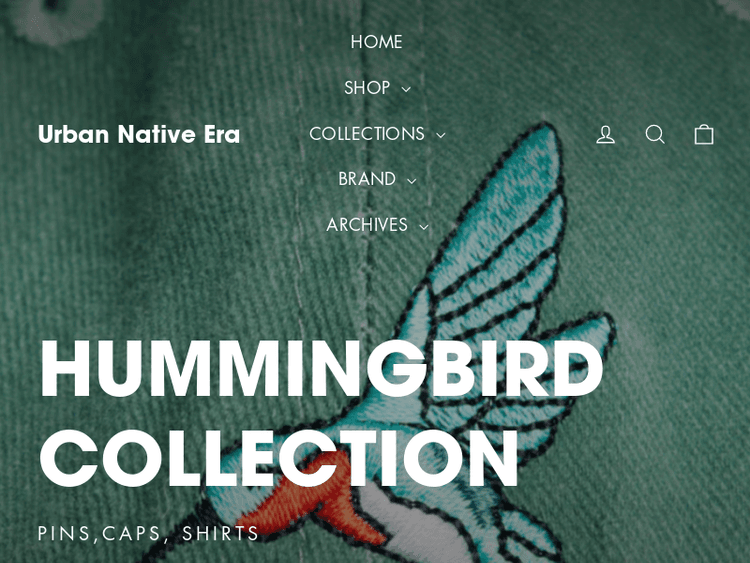Expand the Archives dropdown chevron
The height and width of the screenshot is (563, 750).
(x=423, y=227)
